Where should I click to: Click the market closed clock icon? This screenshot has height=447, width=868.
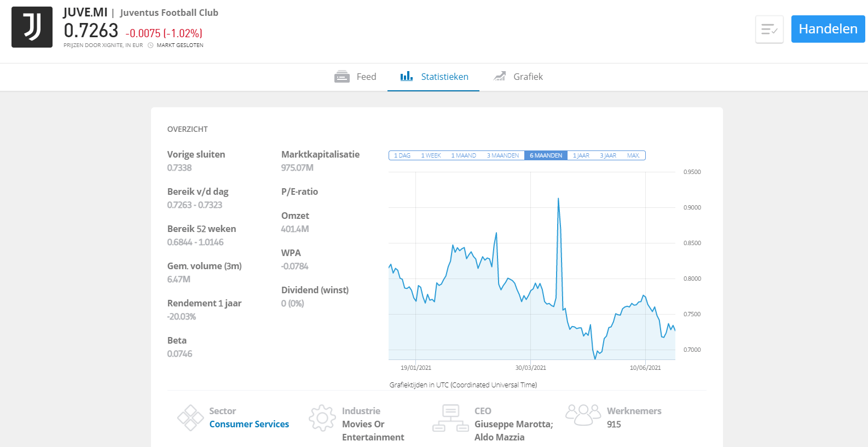[x=151, y=45]
